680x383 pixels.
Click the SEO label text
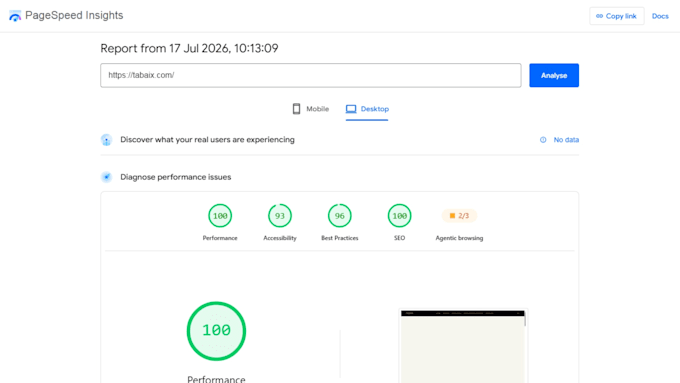tap(399, 238)
